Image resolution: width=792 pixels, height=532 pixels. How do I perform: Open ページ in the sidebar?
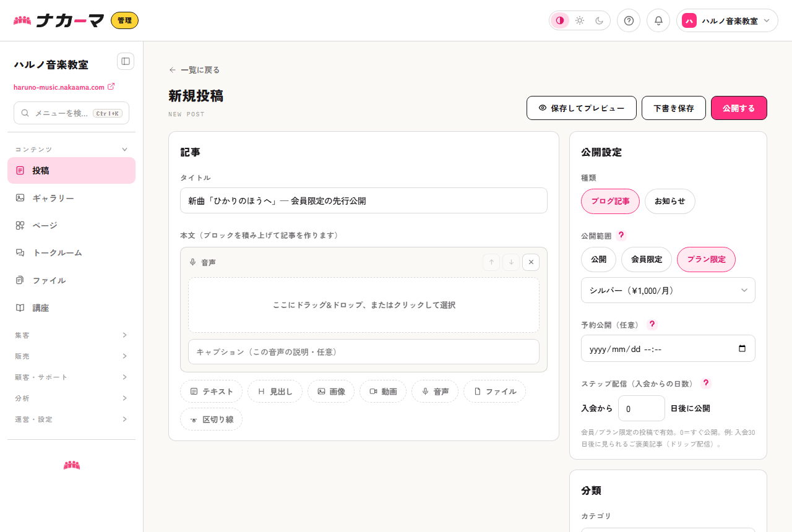pos(71,225)
